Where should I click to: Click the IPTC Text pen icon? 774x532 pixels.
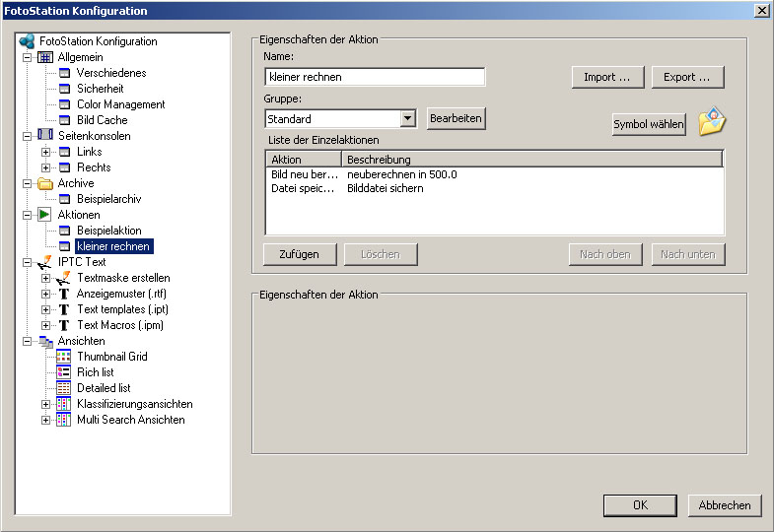pyautogui.click(x=45, y=262)
